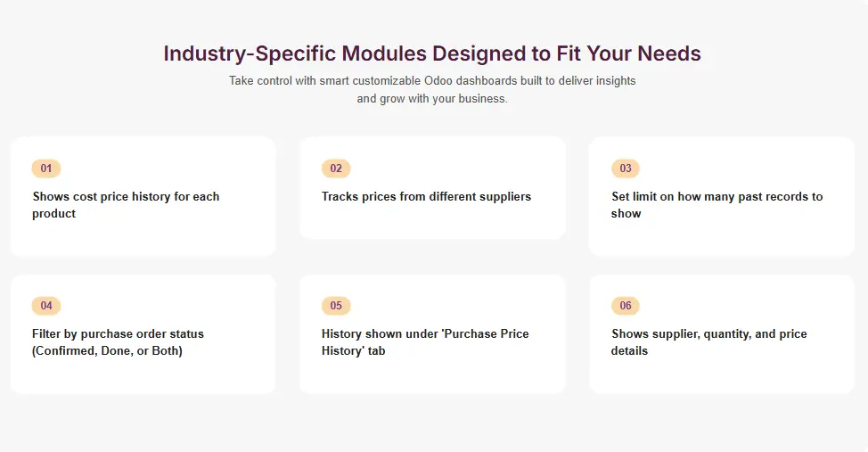This screenshot has height=452, width=868.
Task: Click the 06 number badge
Action: (626, 306)
